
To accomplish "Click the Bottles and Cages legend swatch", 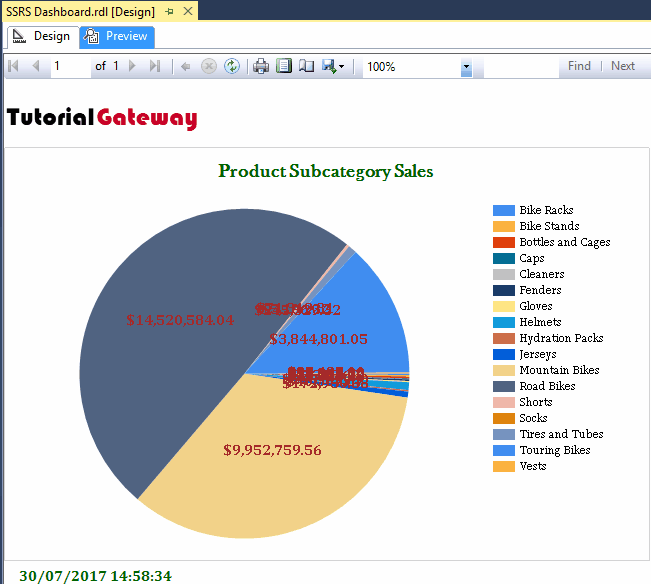I will coord(504,242).
